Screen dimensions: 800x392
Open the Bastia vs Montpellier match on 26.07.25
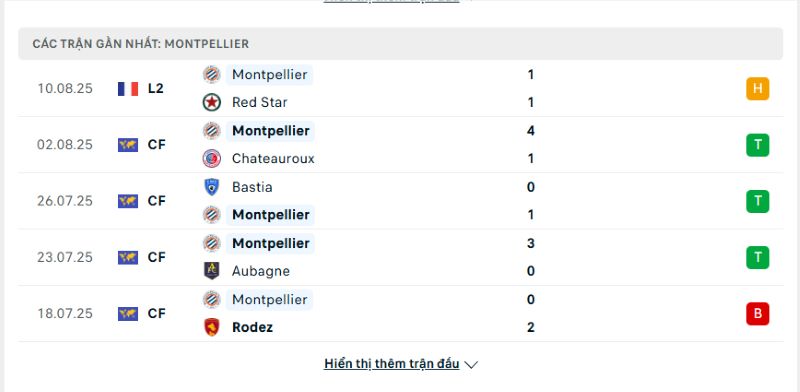tap(401, 201)
